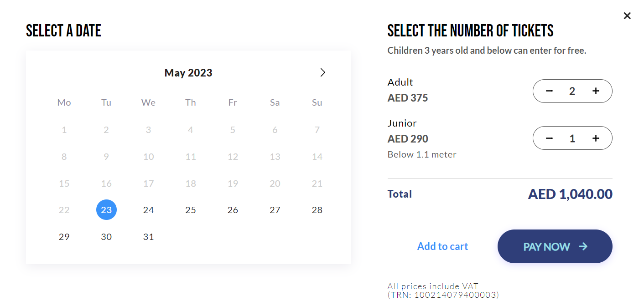This screenshot has height=306, width=644.
Task: Pick May 24 as the date
Action: pos(148,210)
